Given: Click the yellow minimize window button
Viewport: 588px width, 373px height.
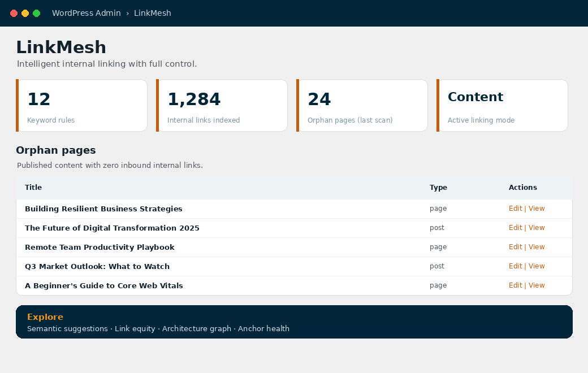Looking at the screenshot, I should tap(25, 14).
